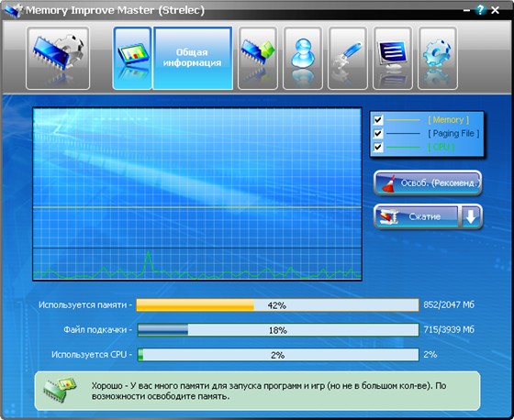Click the memory usage 42% progress bar
This screenshot has width=514, height=420.
(277, 305)
